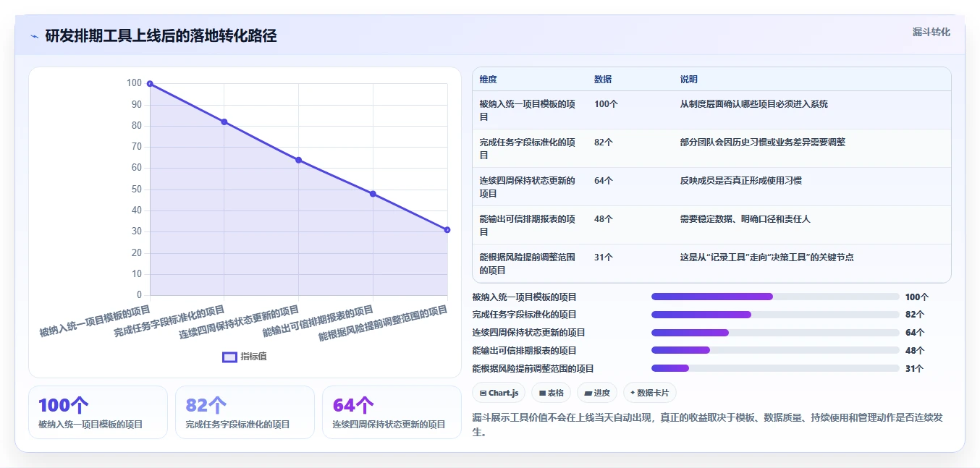Click the progress bar showing 48个
This screenshot has width=980, height=468.
[775, 350]
